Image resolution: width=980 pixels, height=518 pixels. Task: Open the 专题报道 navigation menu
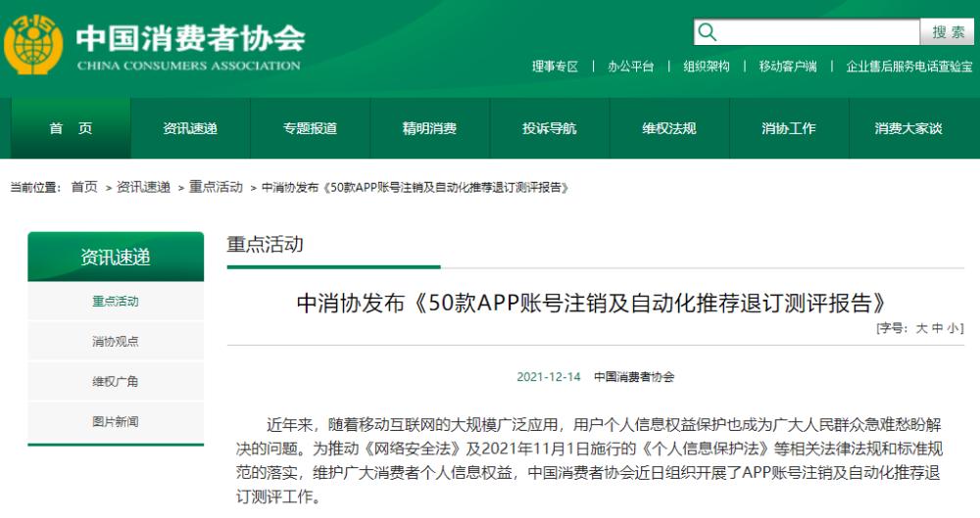(x=310, y=128)
